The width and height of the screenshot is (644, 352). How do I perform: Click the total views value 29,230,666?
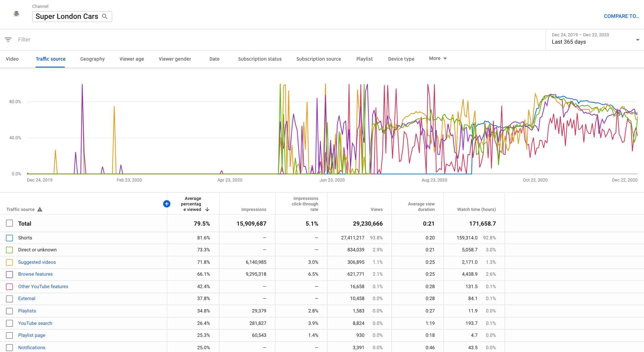point(368,223)
